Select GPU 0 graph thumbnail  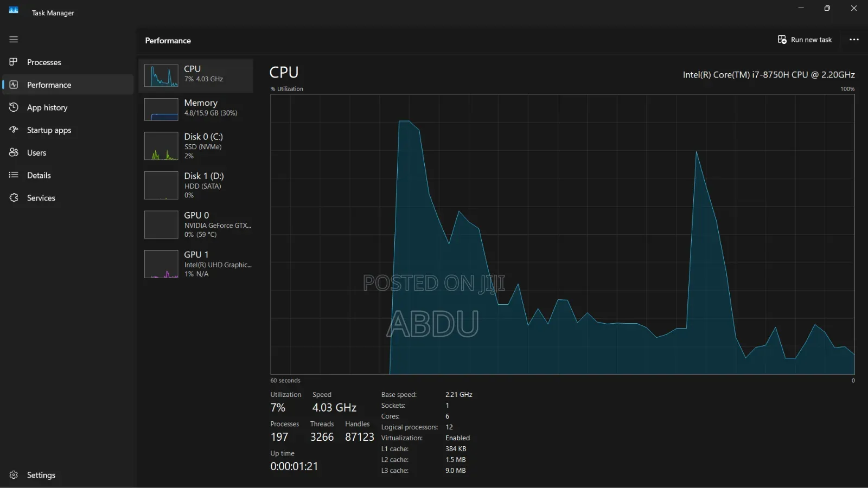click(161, 224)
